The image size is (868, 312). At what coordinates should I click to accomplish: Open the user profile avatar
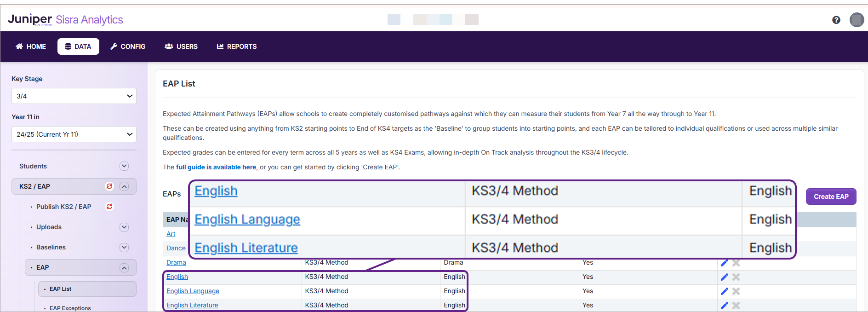(857, 20)
